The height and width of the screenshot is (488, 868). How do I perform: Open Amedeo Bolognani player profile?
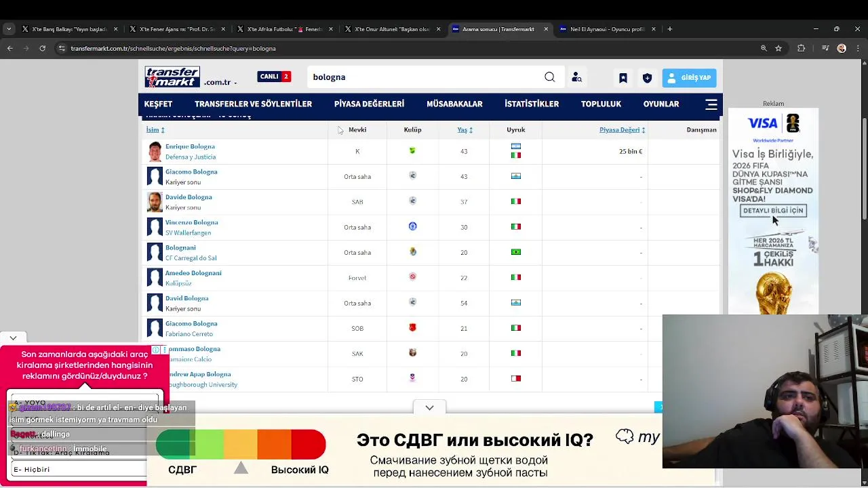pyautogui.click(x=193, y=273)
